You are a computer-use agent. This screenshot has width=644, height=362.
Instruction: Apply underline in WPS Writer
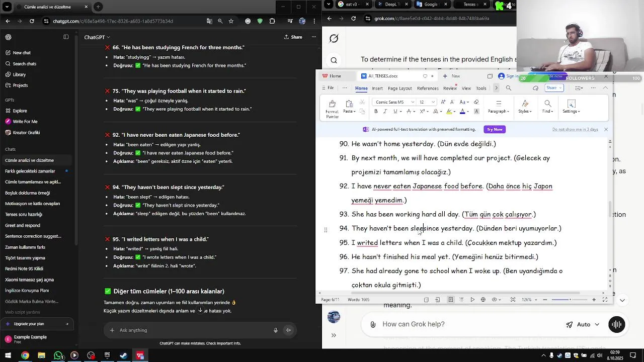pyautogui.click(x=395, y=111)
